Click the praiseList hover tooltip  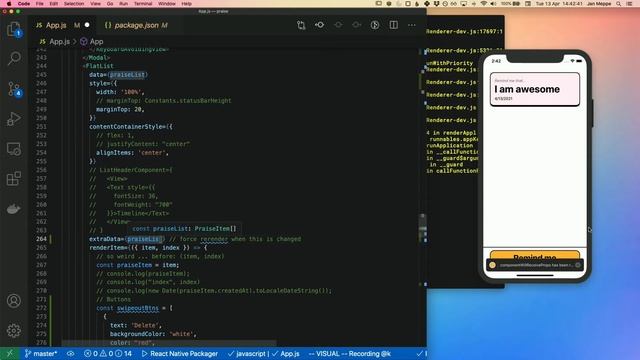[184, 229]
